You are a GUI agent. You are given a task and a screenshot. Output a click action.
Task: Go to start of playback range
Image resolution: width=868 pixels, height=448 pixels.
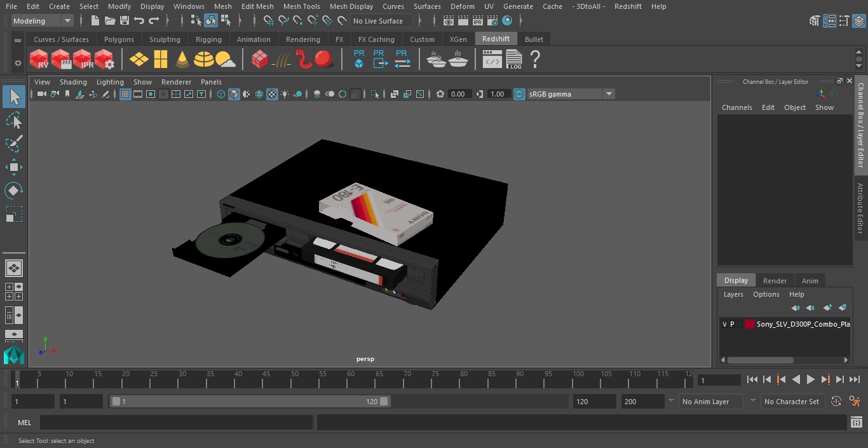pos(752,379)
